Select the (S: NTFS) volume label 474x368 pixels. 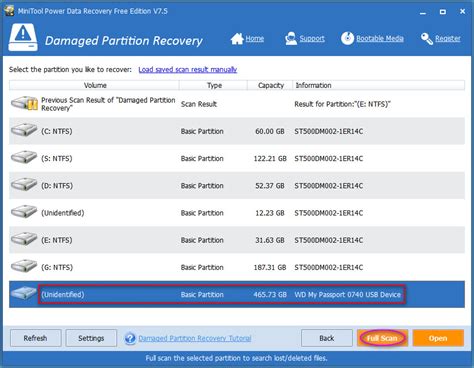pyautogui.click(x=57, y=159)
